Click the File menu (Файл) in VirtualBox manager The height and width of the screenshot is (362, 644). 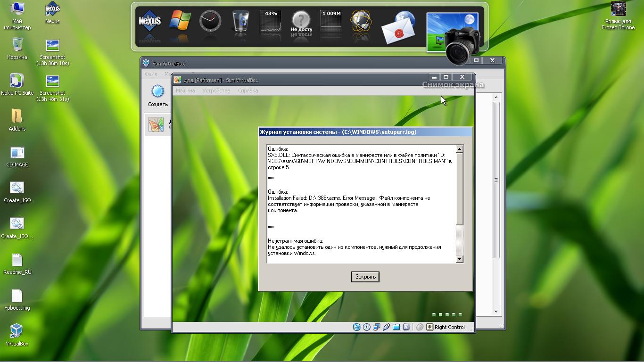151,74
